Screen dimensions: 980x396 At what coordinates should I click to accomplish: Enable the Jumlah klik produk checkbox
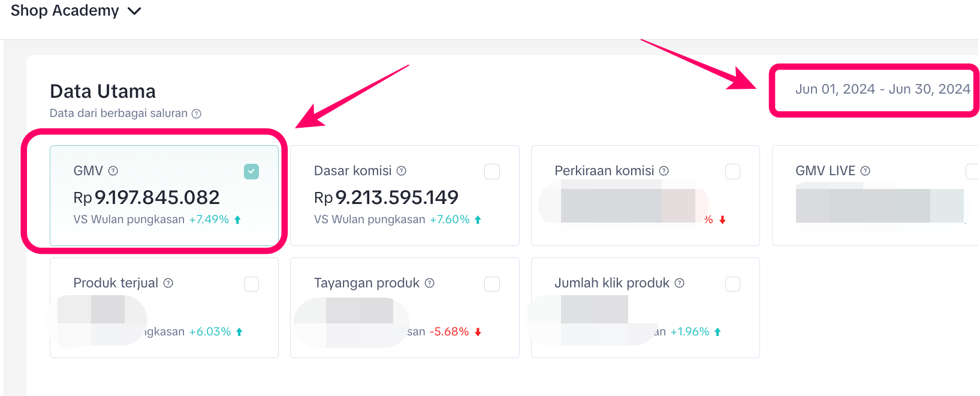click(732, 284)
